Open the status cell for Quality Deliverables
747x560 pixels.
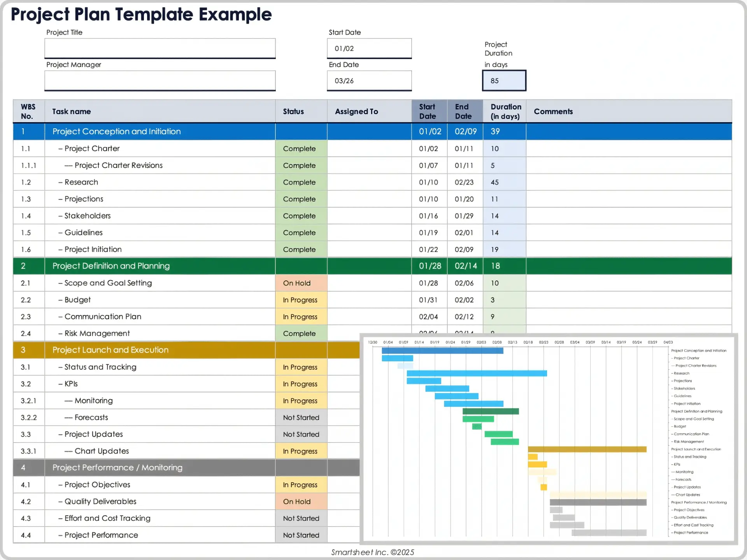(x=301, y=502)
